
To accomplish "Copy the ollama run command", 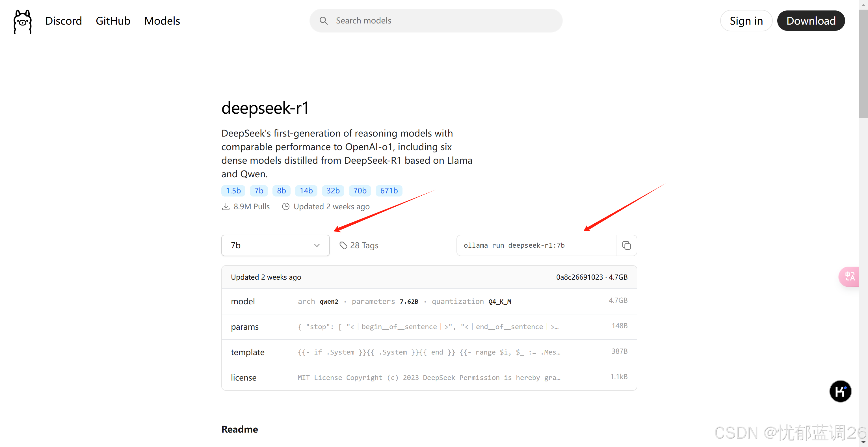I will [x=626, y=245].
